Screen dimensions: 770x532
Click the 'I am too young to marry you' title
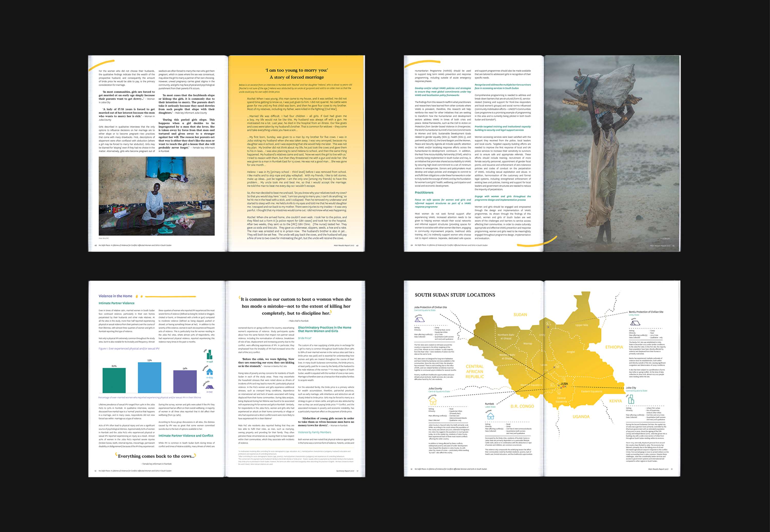(x=296, y=70)
